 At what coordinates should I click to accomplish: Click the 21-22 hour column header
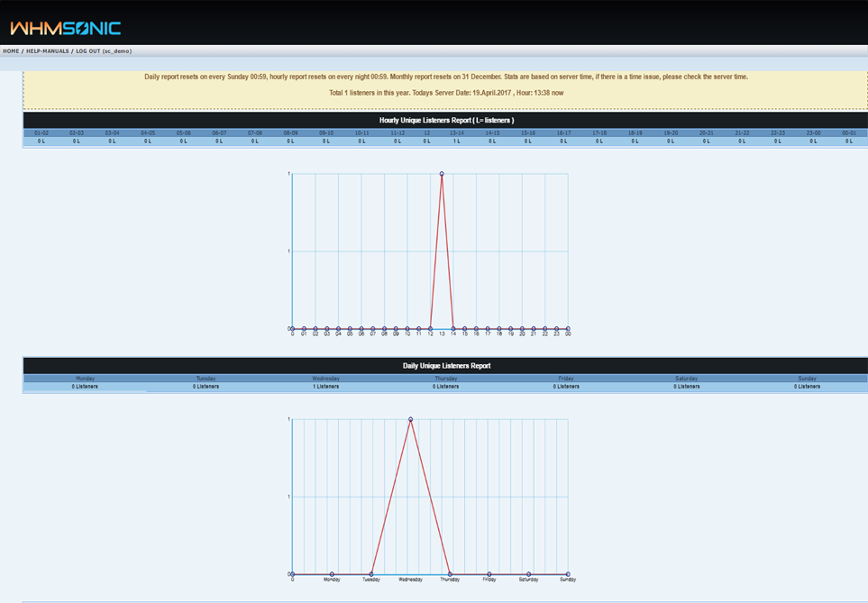[x=742, y=133]
